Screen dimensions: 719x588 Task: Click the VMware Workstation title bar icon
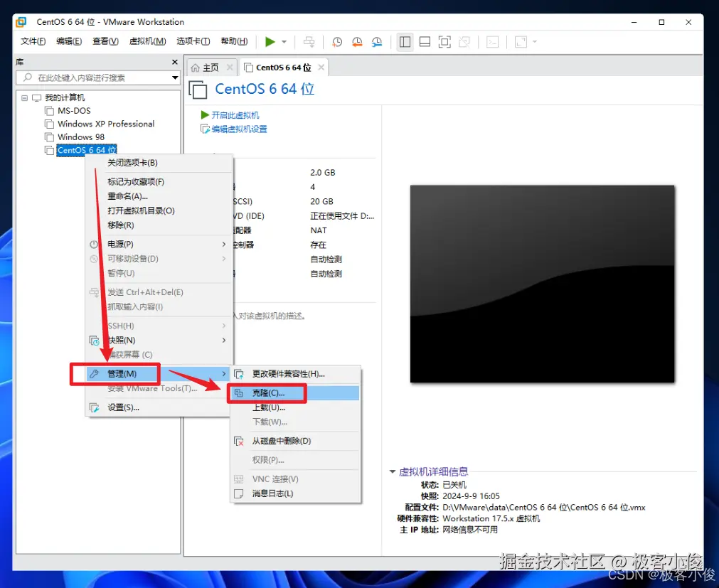point(21,21)
